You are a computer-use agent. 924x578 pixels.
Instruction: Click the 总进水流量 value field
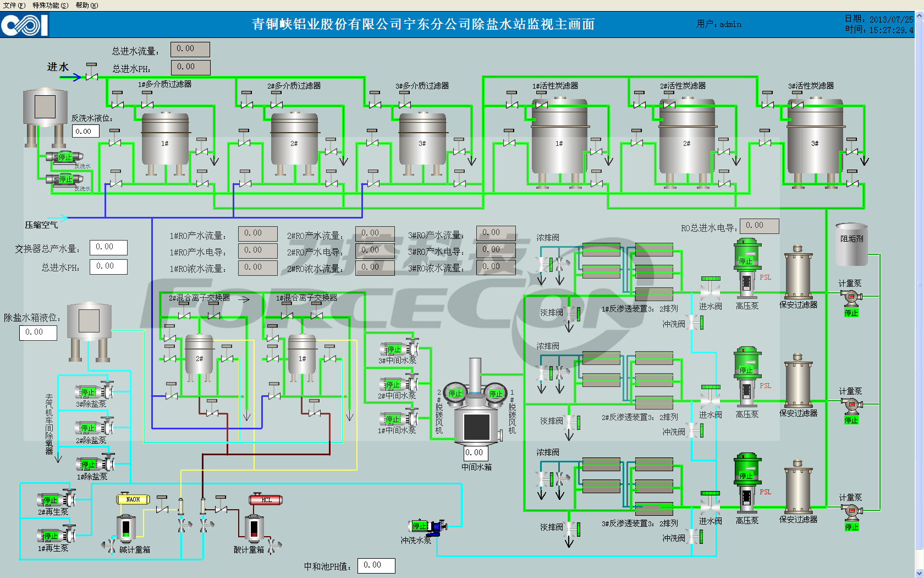click(x=190, y=49)
